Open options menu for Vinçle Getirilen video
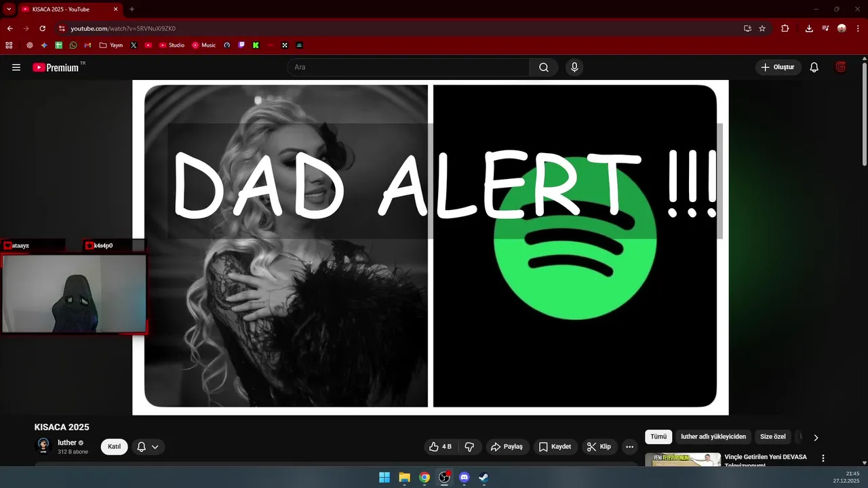 coord(823,459)
